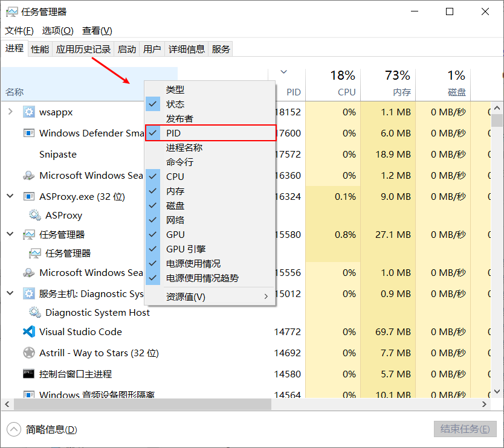Click the 结束任务(E) button
Screen dimensions: 504x448
(x=465, y=429)
